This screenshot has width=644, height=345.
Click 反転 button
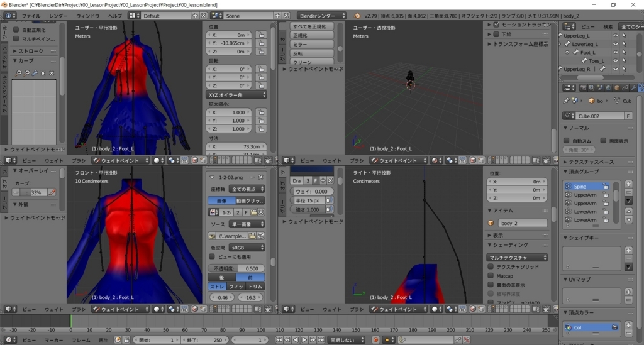[x=312, y=53]
